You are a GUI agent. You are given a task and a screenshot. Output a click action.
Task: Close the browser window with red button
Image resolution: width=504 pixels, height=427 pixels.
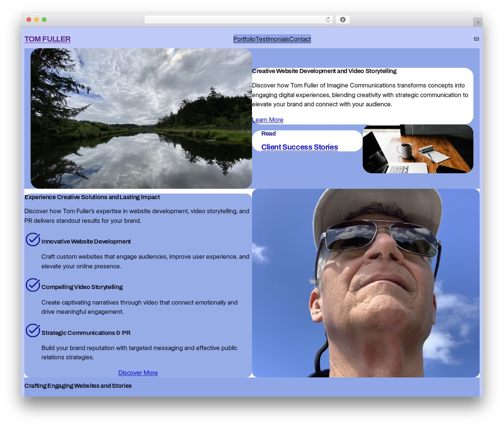click(29, 20)
